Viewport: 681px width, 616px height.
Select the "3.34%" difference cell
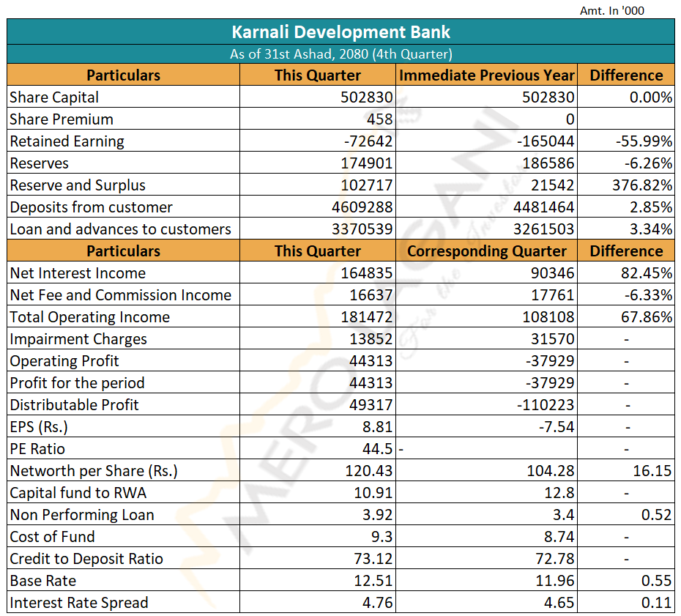coord(652,229)
